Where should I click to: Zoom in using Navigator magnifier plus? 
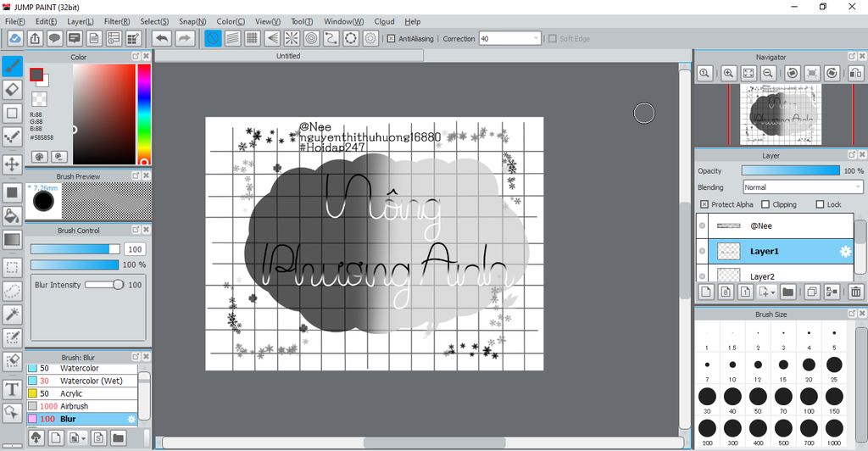[x=728, y=73]
